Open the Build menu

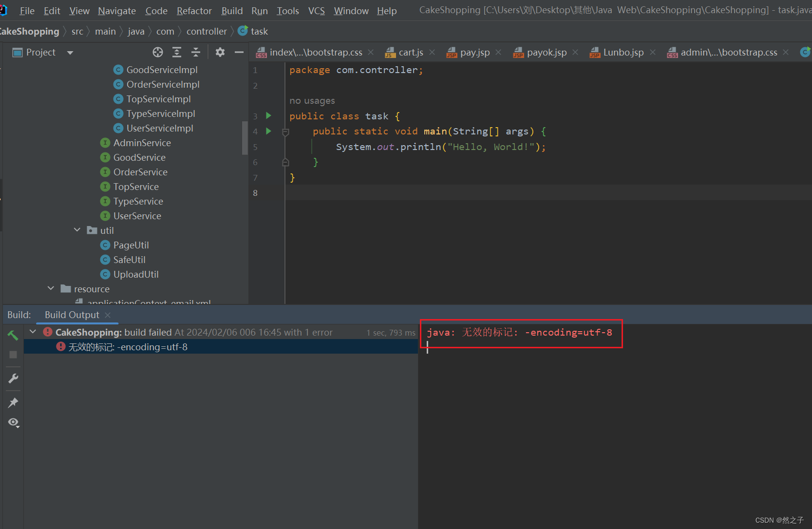(x=231, y=10)
